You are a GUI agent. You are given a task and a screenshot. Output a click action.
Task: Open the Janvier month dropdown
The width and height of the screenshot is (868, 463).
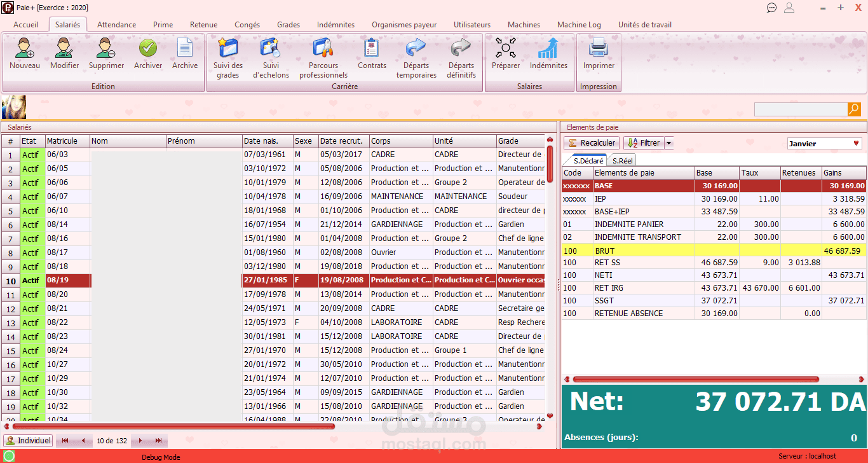tap(825, 144)
